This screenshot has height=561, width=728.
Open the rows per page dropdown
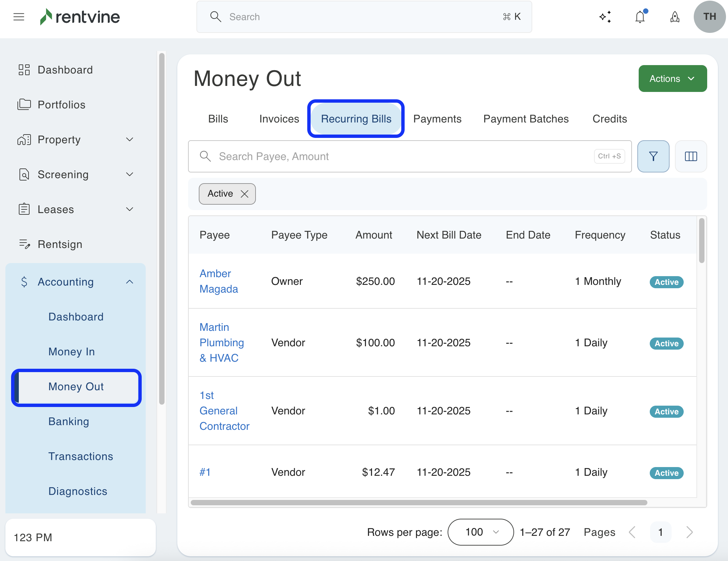point(481,532)
